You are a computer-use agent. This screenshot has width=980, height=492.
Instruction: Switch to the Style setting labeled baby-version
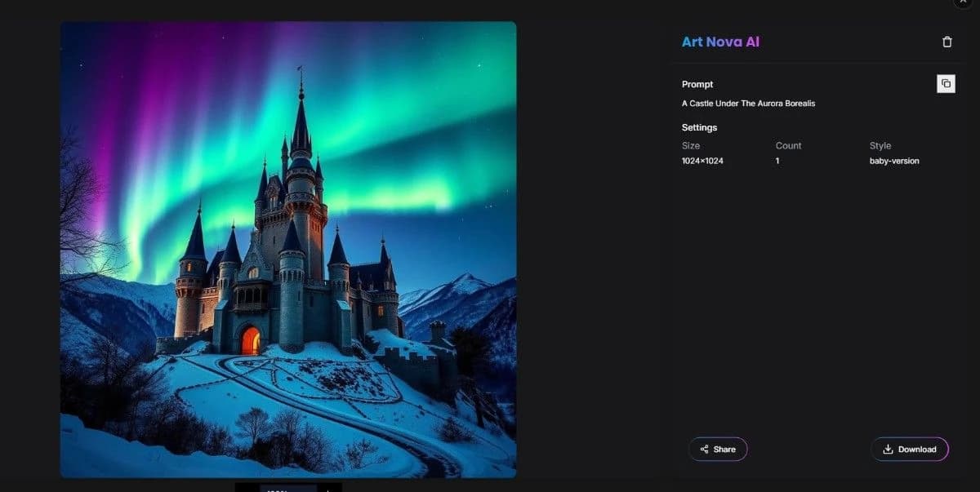[894, 161]
